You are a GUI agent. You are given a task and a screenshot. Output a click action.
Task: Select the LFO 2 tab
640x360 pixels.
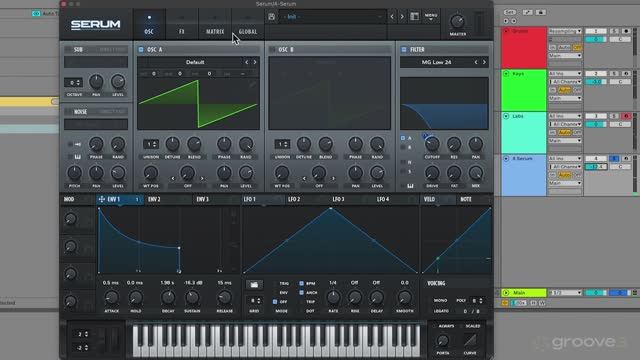pos(294,199)
